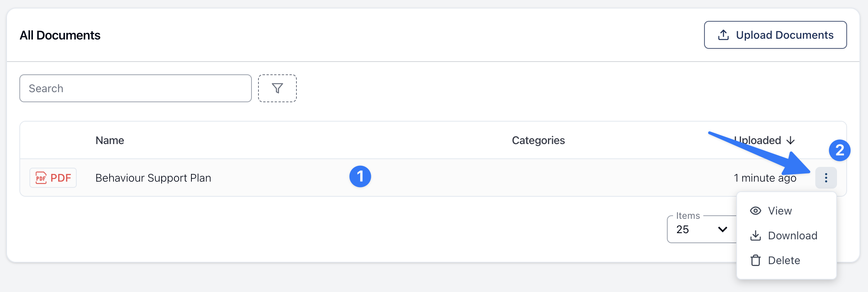The image size is (868, 292).
Task: Click the chevron next to 25
Action: pos(722,229)
